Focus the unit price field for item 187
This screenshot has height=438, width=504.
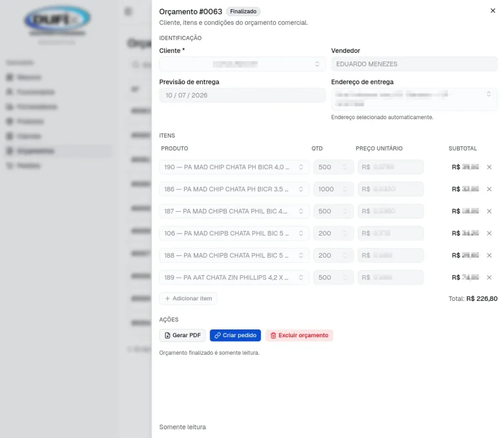point(391,211)
